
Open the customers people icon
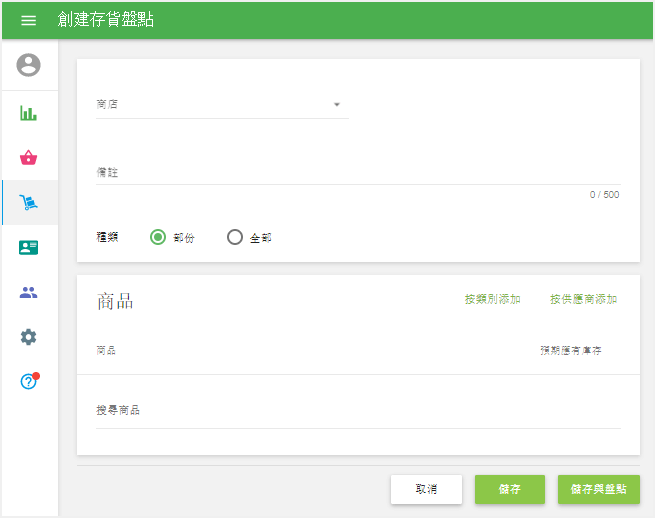(29, 292)
